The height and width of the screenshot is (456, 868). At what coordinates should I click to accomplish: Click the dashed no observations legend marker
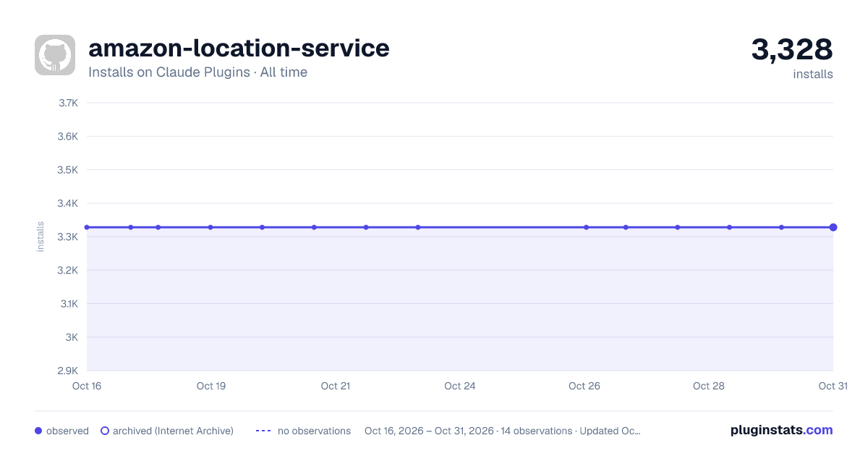[x=263, y=431]
